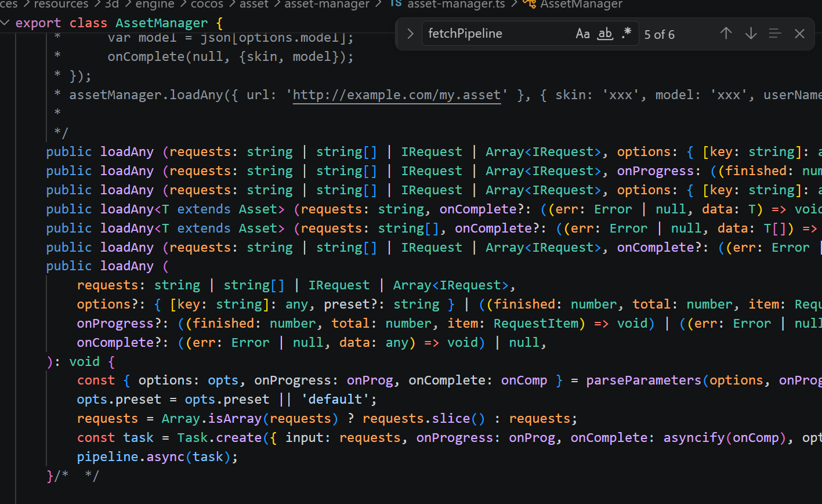The image size is (822, 504).
Task: Click 'RequestItem' type in onProgress parameter
Action: tap(536, 323)
